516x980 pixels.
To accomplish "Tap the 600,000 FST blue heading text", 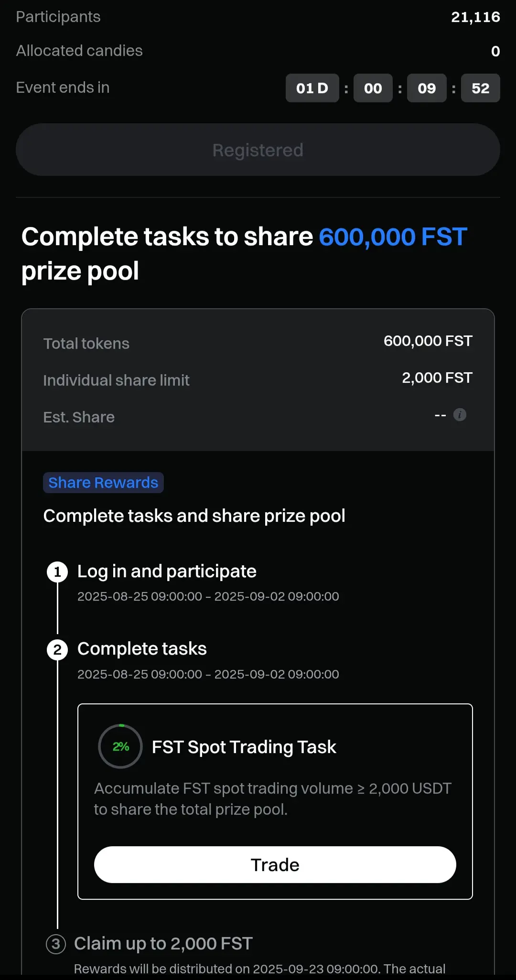I will point(393,237).
